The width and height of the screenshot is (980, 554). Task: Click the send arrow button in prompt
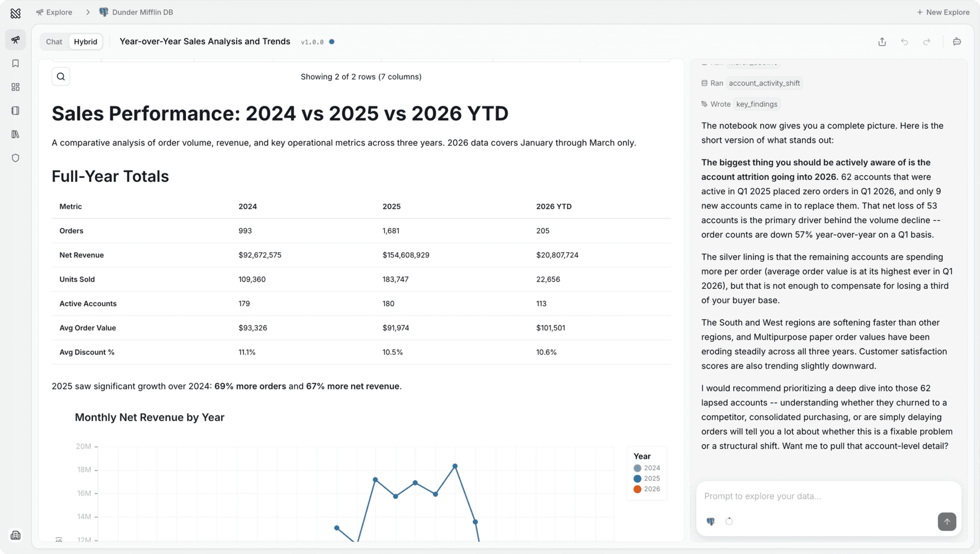pyautogui.click(x=947, y=522)
